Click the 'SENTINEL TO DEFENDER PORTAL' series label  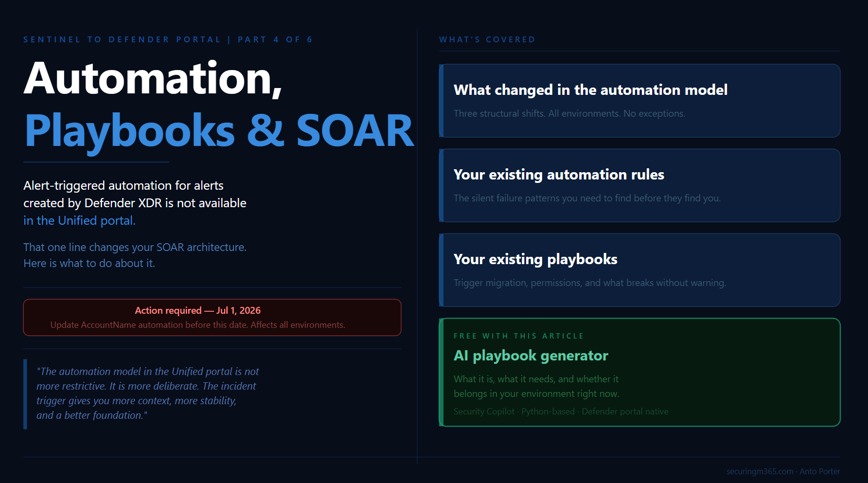[122, 39]
